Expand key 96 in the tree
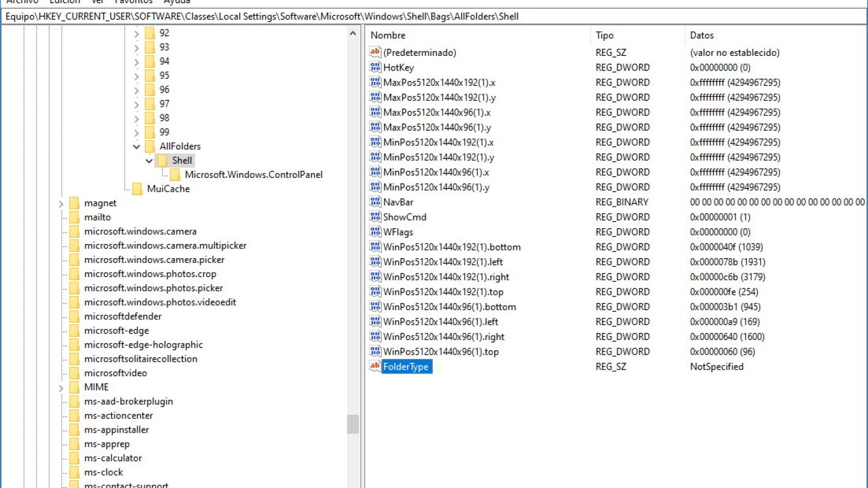Viewport: 868px width, 488px height. click(x=137, y=90)
